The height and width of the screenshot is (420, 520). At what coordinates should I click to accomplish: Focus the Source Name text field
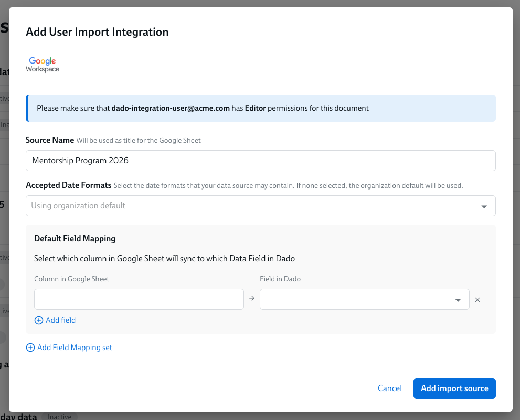(x=260, y=161)
